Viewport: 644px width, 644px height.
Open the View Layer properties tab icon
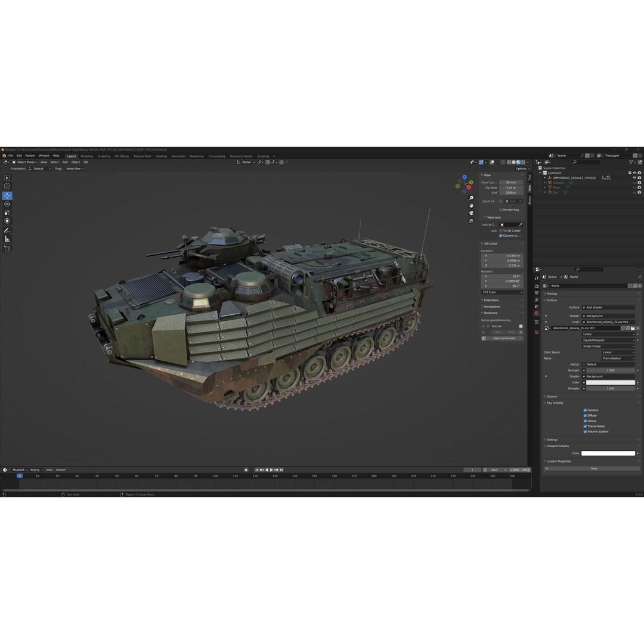coord(537,300)
